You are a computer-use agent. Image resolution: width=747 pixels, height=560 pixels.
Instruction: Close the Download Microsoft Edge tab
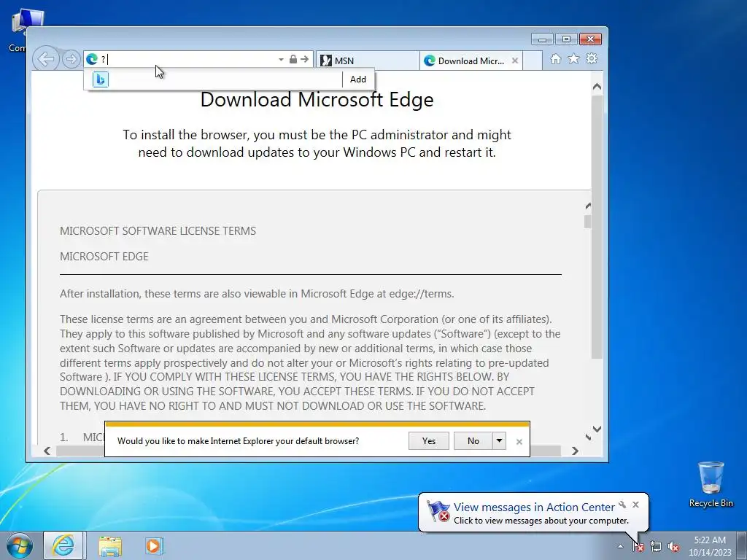point(515,61)
